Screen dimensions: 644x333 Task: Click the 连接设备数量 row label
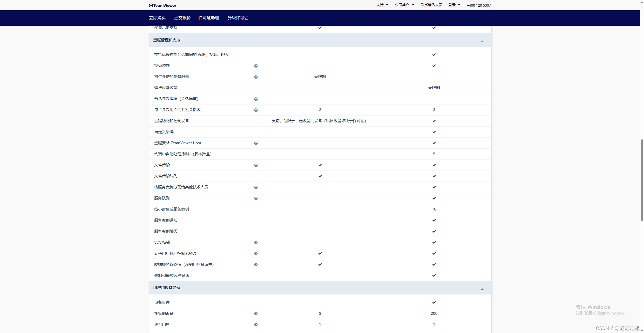[166, 88]
